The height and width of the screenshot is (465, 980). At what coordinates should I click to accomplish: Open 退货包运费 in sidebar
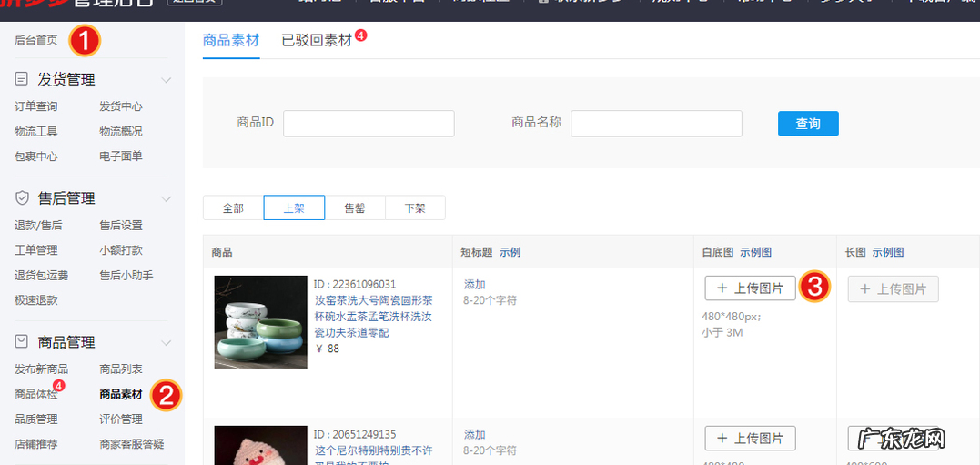[x=42, y=275]
